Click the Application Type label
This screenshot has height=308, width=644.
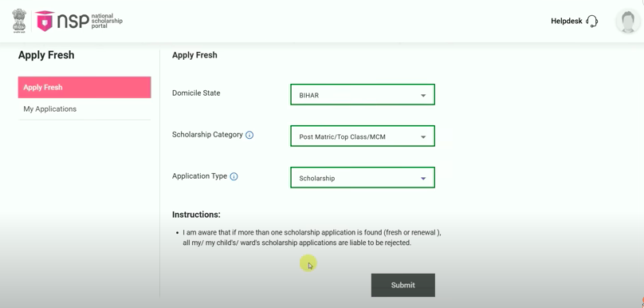[x=199, y=176]
